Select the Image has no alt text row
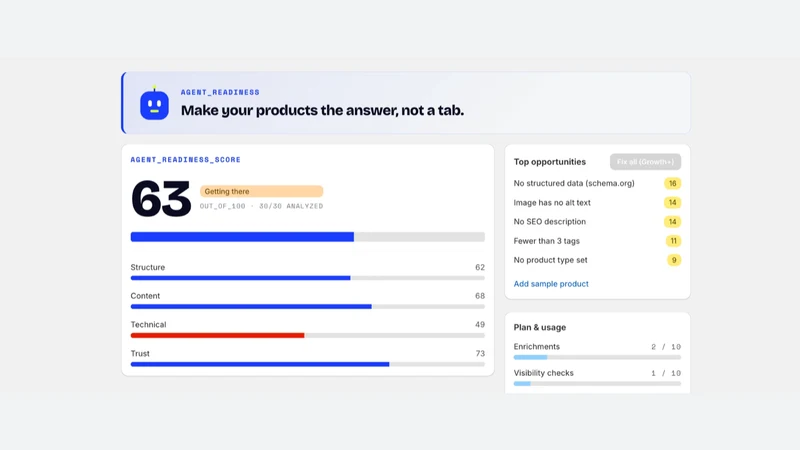 click(x=597, y=203)
